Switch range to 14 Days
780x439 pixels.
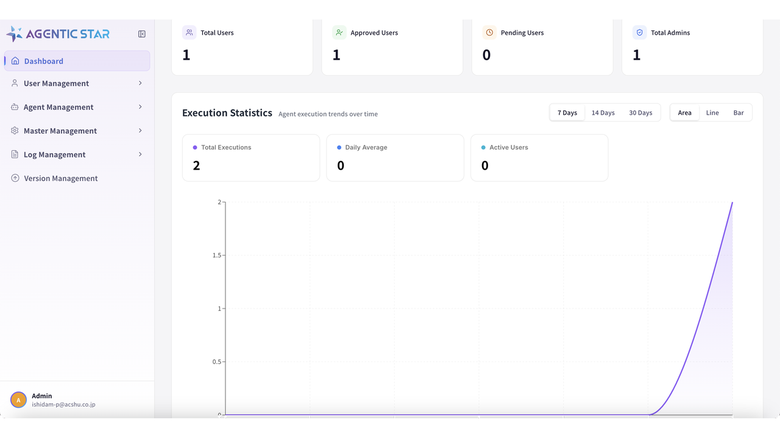point(603,113)
